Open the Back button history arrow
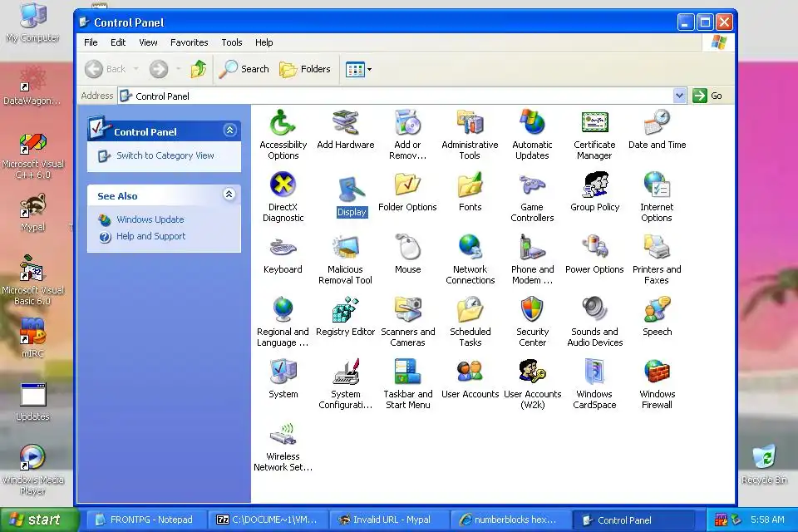The image size is (798, 532). tap(135, 69)
